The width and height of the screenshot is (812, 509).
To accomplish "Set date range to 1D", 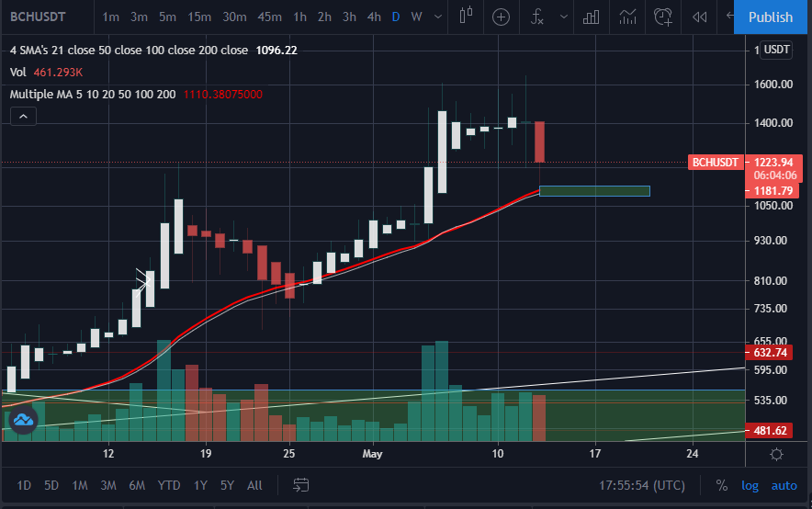I will [x=24, y=485].
